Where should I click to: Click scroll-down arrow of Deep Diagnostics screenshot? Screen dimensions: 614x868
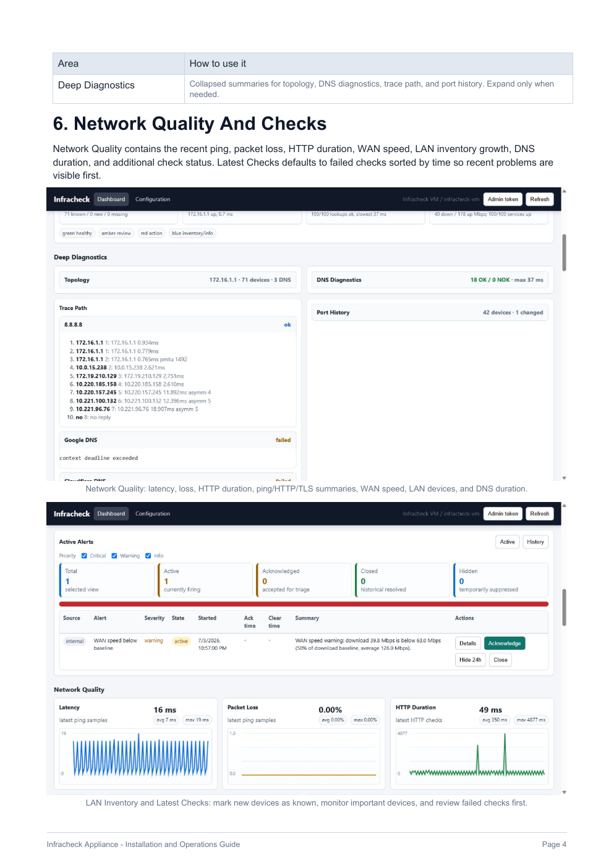(x=564, y=478)
